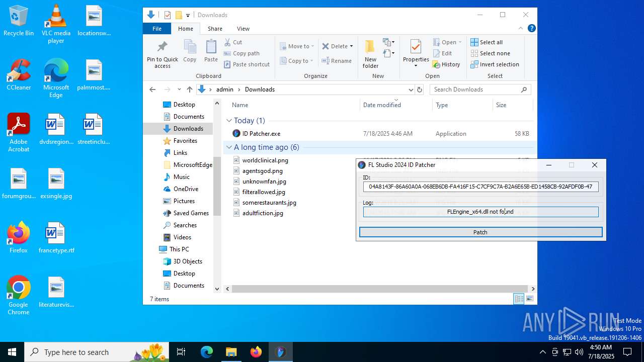Select Music in navigation pane

click(177, 177)
